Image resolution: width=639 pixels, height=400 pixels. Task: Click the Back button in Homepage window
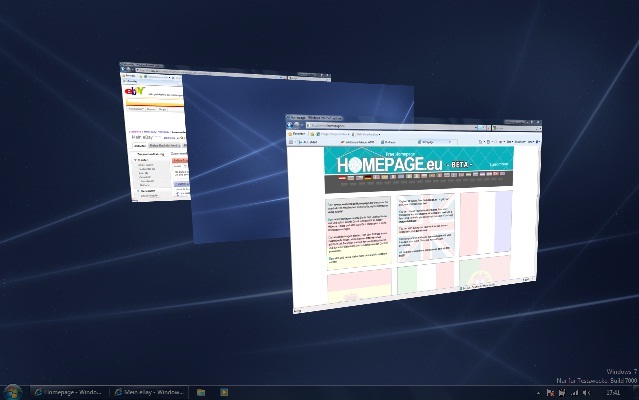click(x=290, y=125)
